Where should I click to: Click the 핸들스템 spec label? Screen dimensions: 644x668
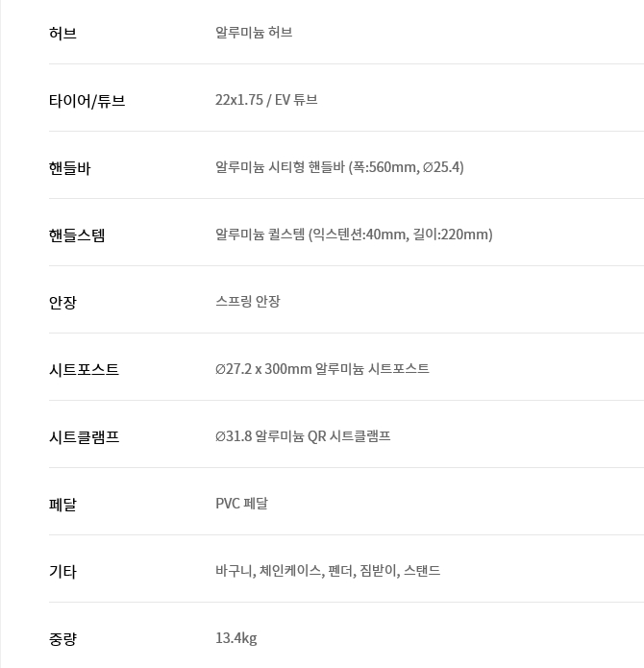77,235
